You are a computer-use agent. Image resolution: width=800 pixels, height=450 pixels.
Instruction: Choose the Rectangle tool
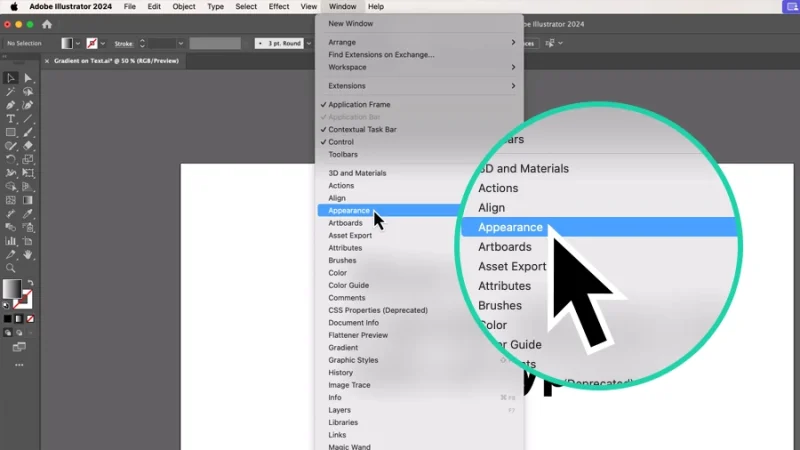[11, 132]
